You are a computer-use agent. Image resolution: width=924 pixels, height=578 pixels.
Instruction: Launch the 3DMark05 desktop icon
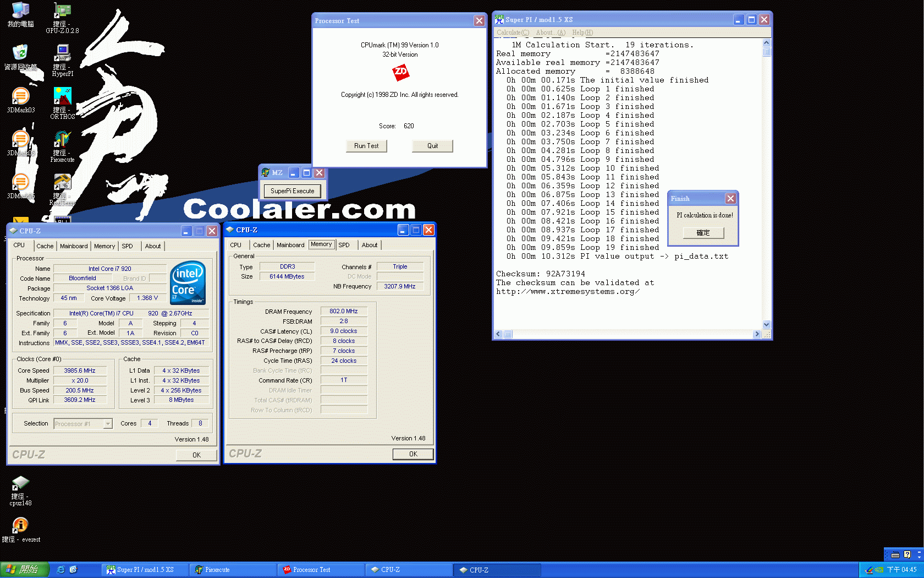click(20, 143)
